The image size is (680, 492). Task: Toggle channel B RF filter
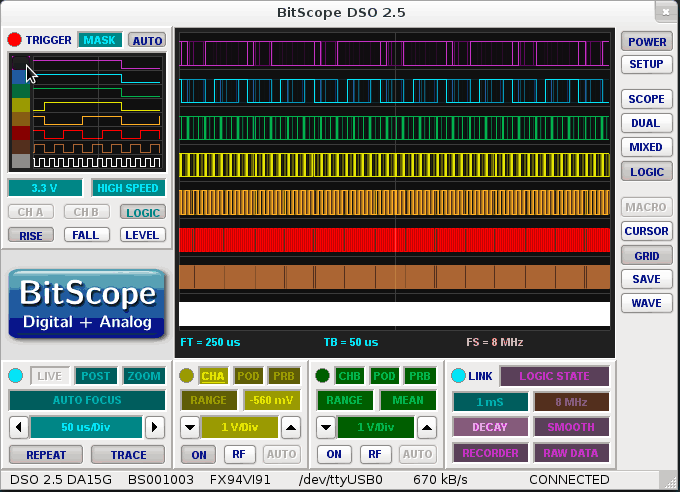point(376,454)
